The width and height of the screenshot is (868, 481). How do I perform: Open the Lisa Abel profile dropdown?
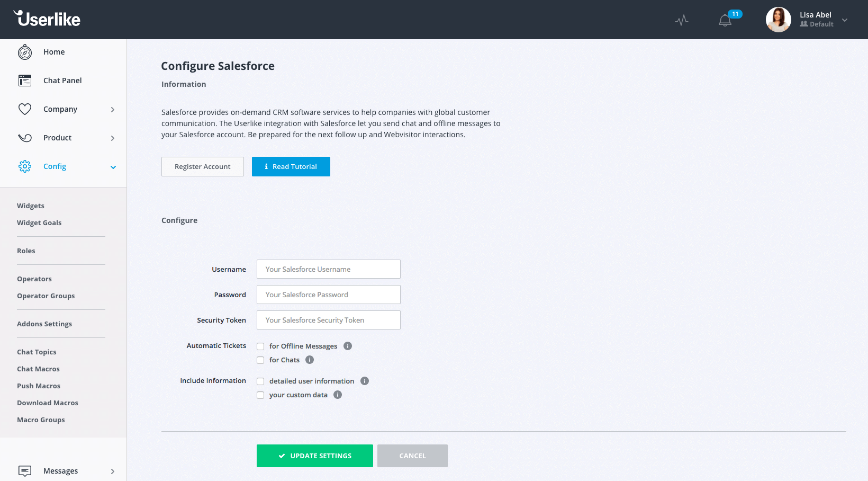point(845,20)
